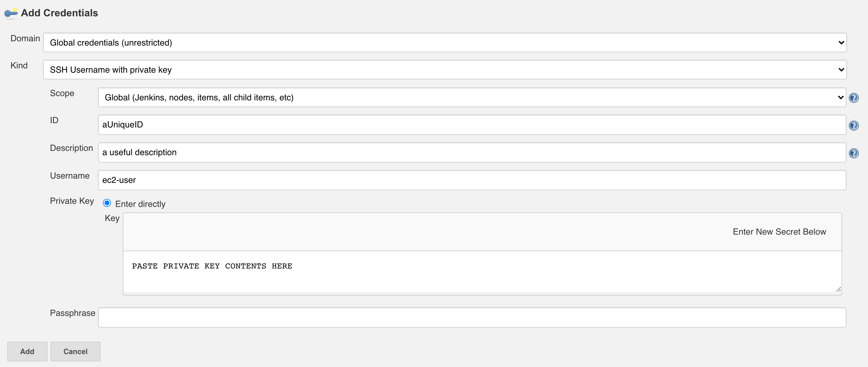Image resolution: width=868 pixels, height=367 pixels.
Task: Click the Private Key label
Action: tap(72, 201)
